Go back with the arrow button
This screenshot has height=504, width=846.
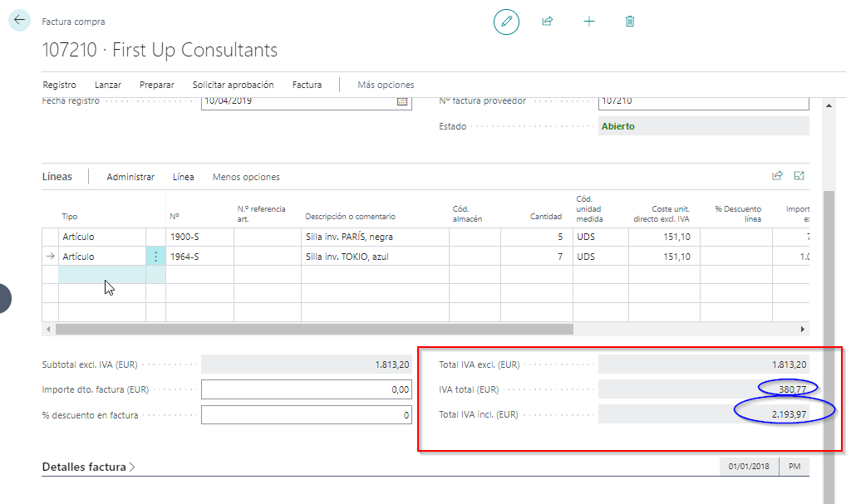[19, 21]
